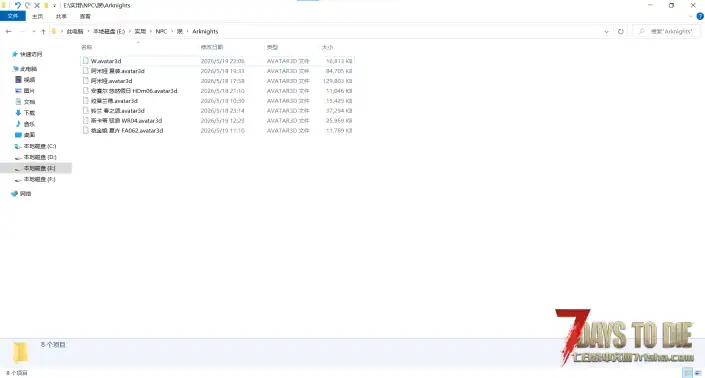
Task: Open Quick access (star icon) in the sidebar
Action: (15, 54)
